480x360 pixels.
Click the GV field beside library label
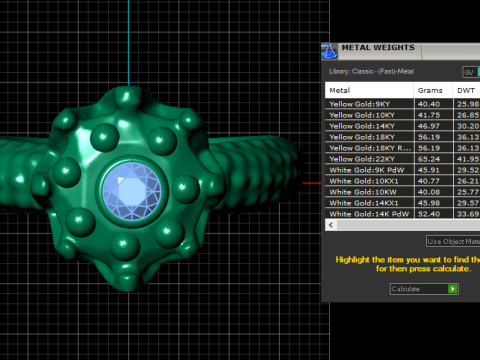[x=471, y=72]
